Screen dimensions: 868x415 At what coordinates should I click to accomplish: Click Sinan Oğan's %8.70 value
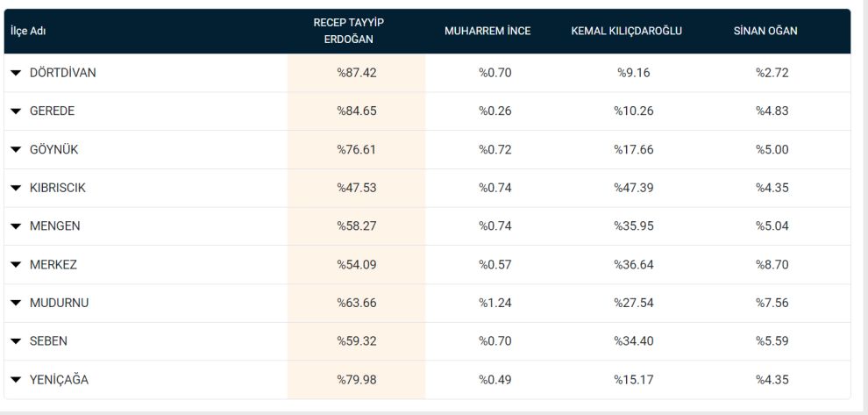tap(772, 265)
